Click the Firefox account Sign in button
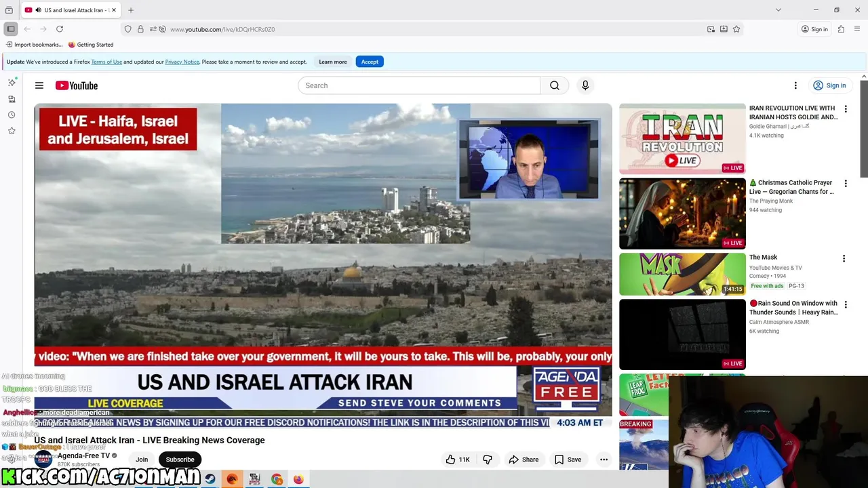868x488 pixels. click(x=814, y=29)
